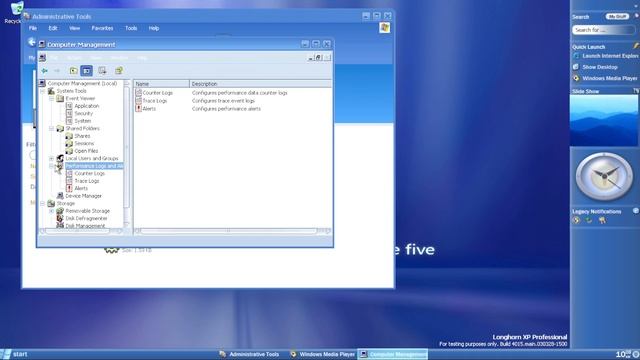Click 'Configures trace event logs' description
This screenshot has height=360, width=640.
click(x=223, y=101)
